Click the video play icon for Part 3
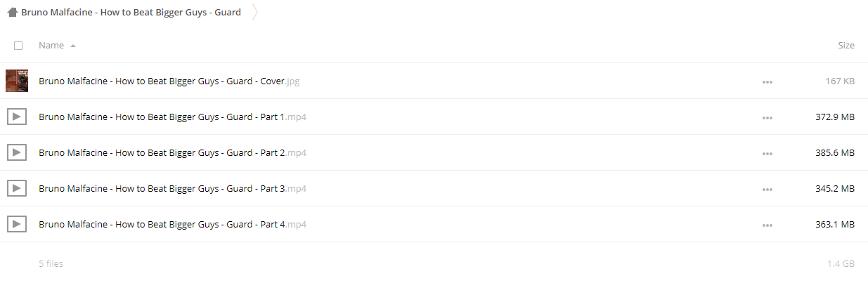The height and width of the screenshot is (290, 868). [17, 188]
